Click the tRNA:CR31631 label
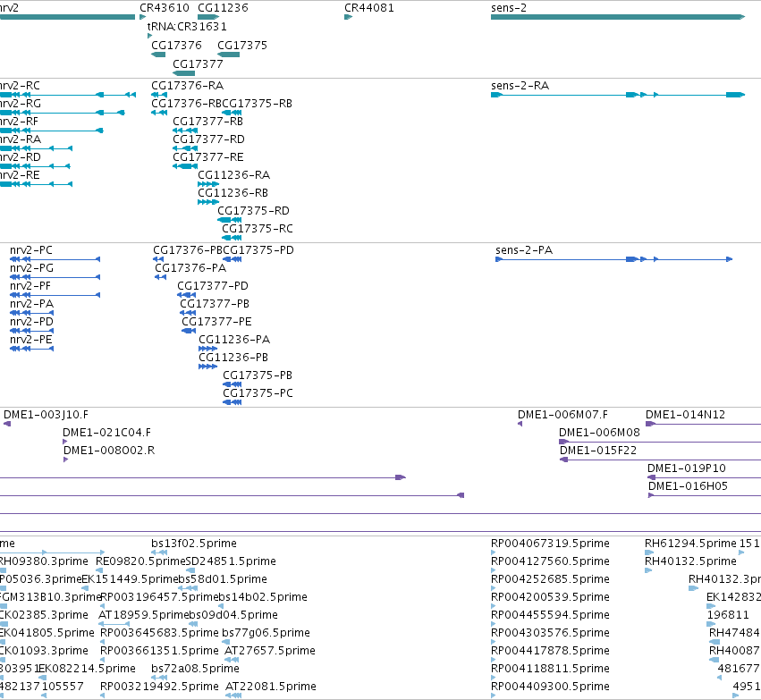The image size is (761, 700). point(187,26)
